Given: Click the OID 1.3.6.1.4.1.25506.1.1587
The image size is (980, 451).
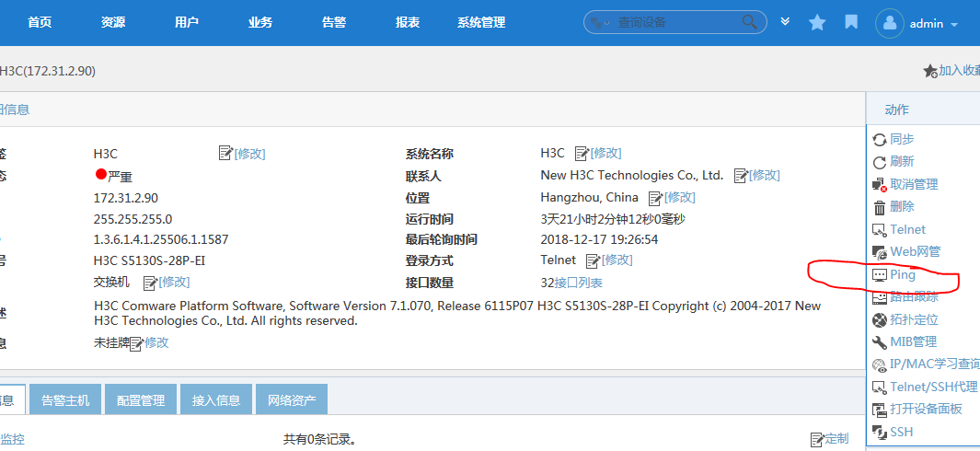Looking at the screenshot, I should coord(161,239).
